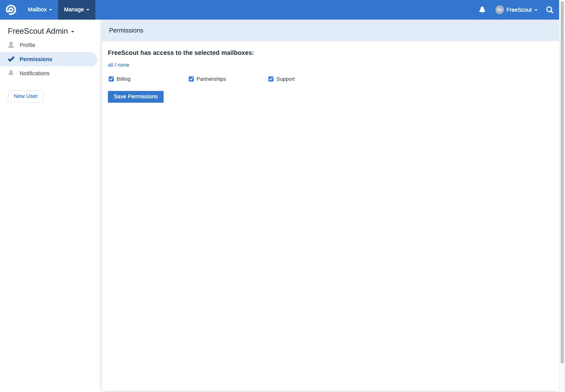This screenshot has width=565, height=392.
Task: Click the Permissions panel heading
Action: click(126, 31)
